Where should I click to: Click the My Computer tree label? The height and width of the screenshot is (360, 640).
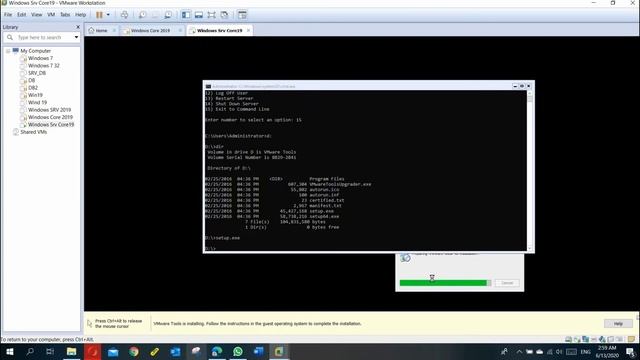coord(36,51)
